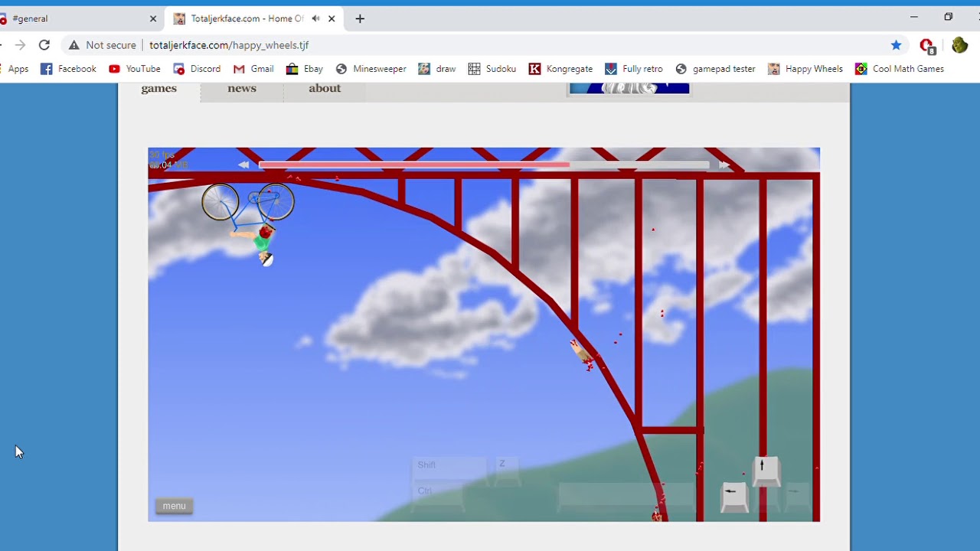Open the about site tab

coord(325,89)
